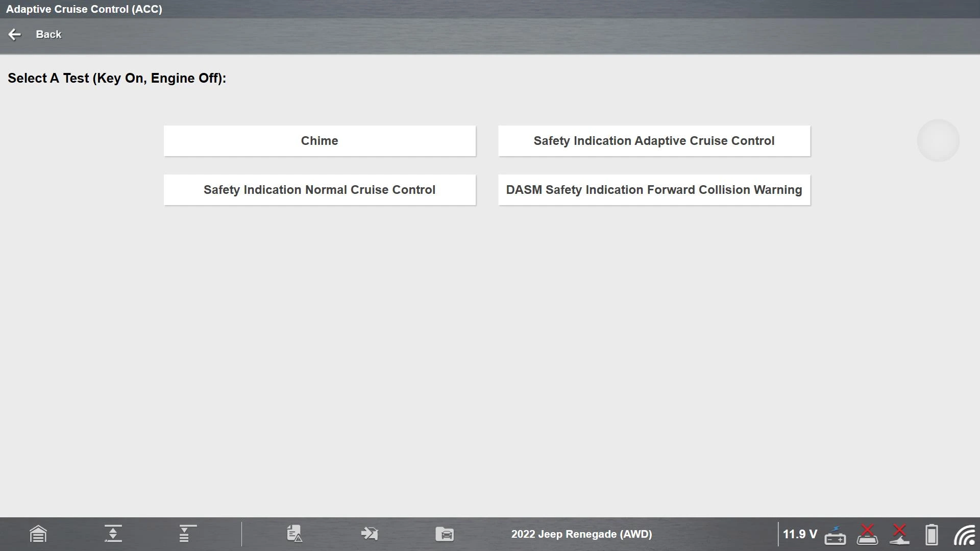Tap the faint round floating button
Viewport: 980px width, 551px height.
938,141
